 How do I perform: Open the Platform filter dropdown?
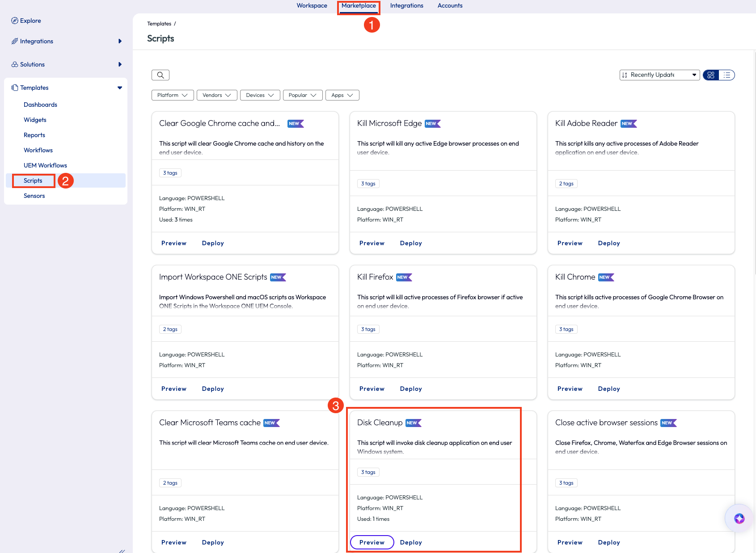point(172,95)
